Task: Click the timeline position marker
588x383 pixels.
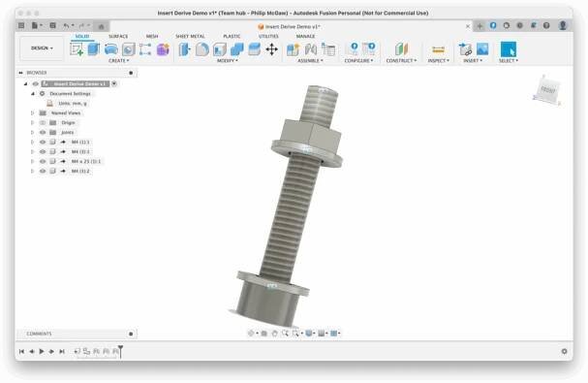Action: [120, 351]
